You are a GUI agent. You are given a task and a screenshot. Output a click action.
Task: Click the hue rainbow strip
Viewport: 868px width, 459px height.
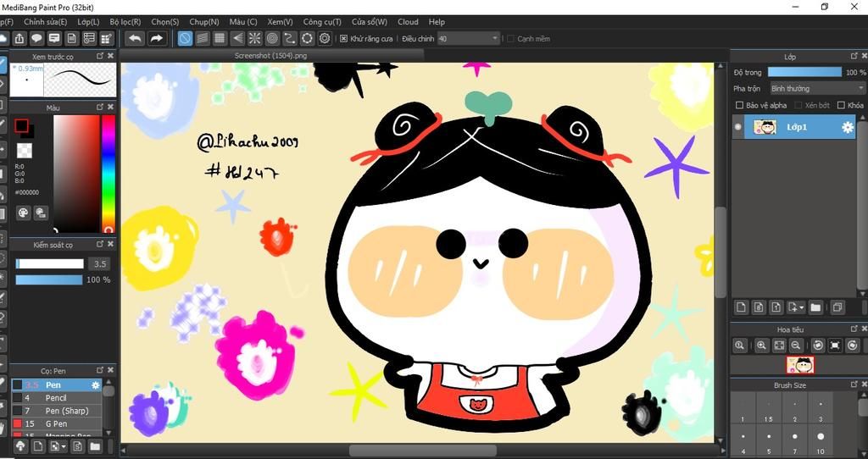(x=108, y=174)
